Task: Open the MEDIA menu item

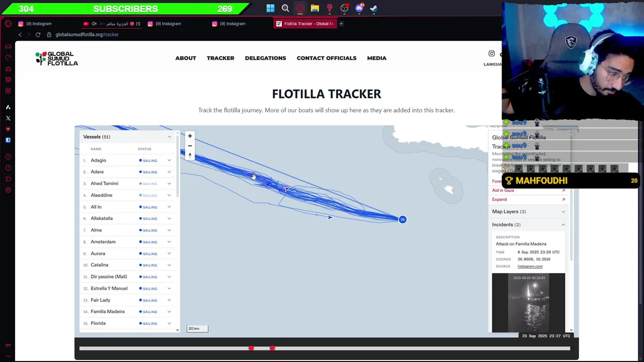Action: [377, 58]
